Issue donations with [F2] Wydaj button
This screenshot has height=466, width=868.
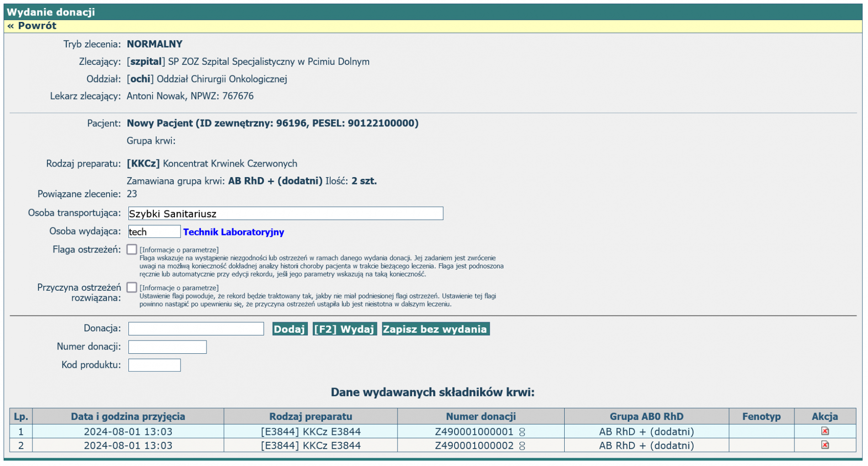tap(344, 329)
